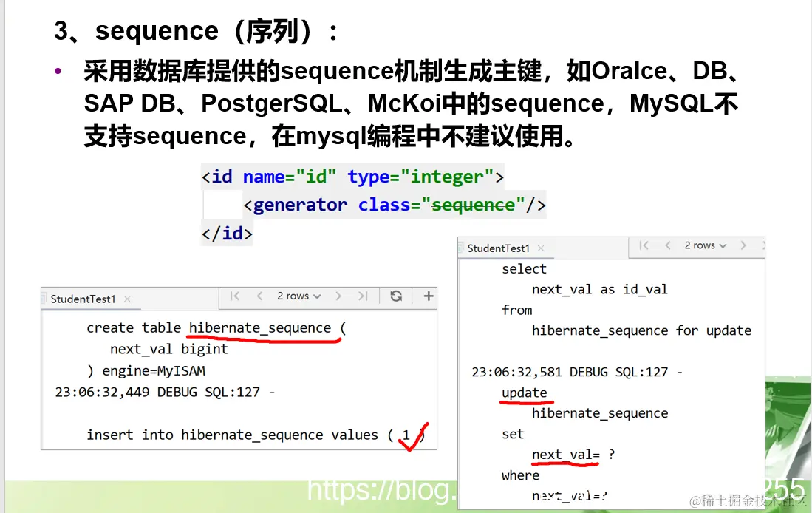Click the "hibernate_sequence for update" line
Image resolution: width=812 pixels, height=513 pixels.
tap(641, 330)
